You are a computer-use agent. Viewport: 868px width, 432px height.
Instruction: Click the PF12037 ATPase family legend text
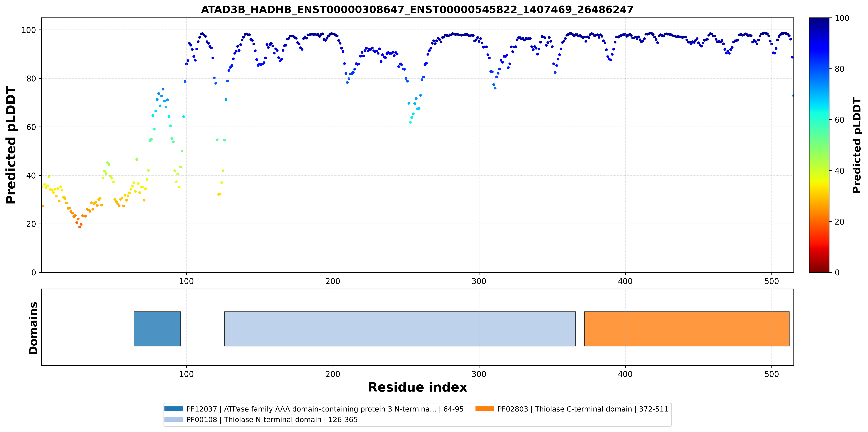325,409
